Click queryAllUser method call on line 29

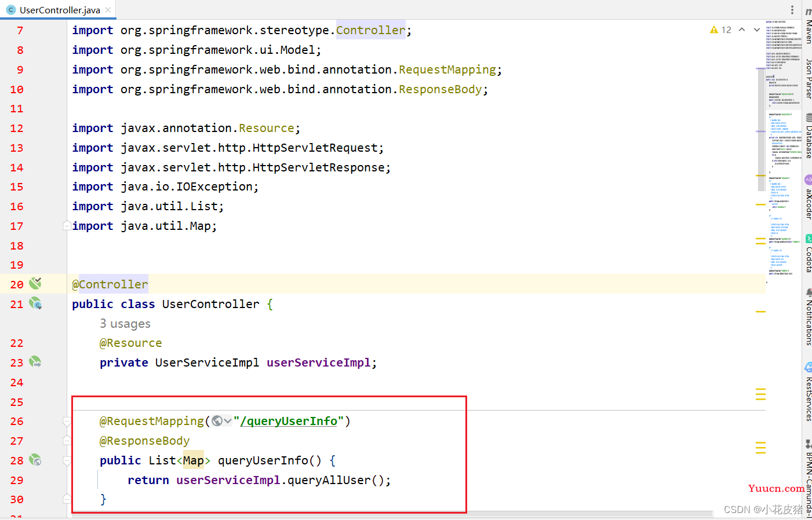(329, 480)
